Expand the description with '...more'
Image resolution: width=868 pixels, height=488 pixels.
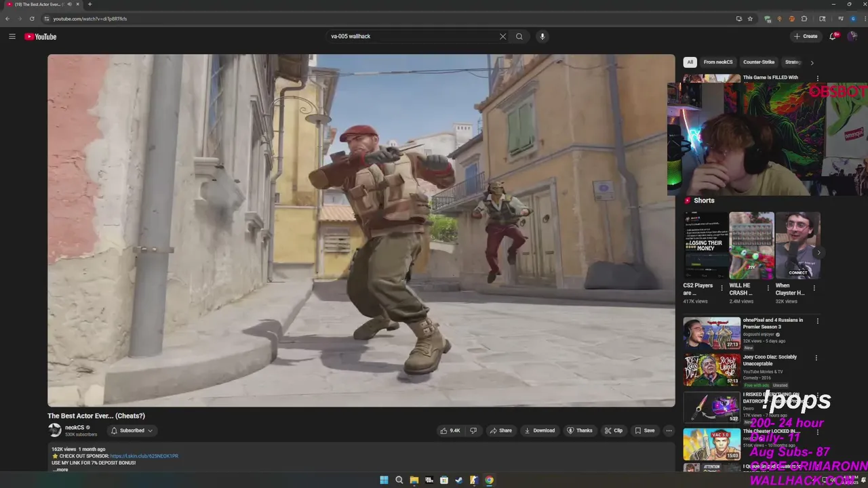pyautogui.click(x=60, y=470)
